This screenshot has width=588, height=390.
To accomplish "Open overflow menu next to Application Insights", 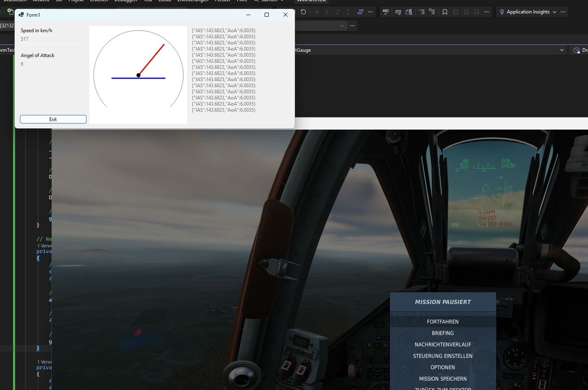I will (563, 12).
